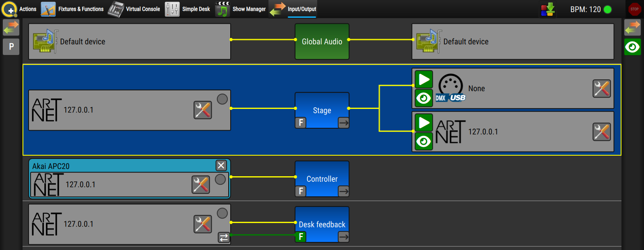Open input/output patch panel on left sidebar
Screen dimensions: 644x250
coord(11,28)
